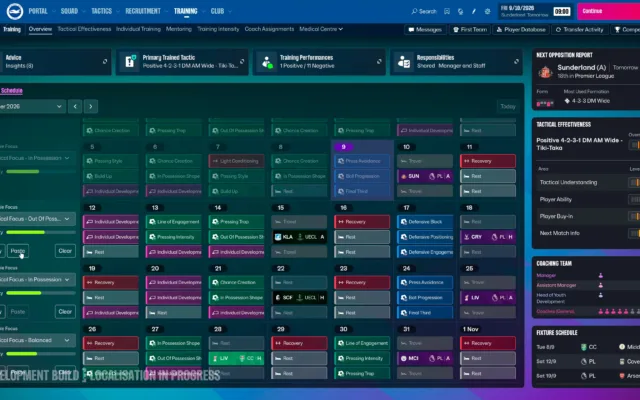
Task: Click the globe icon in top bar
Action: [460, 11]
